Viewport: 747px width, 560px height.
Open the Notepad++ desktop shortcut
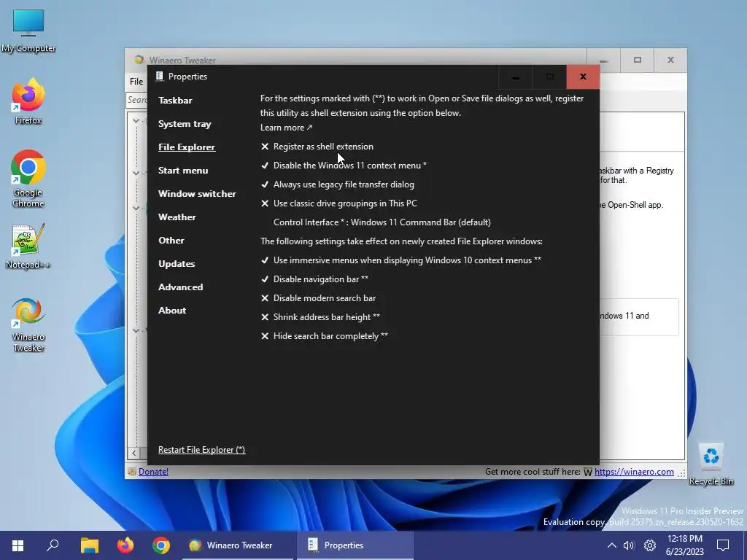click(x=28, y=246)
